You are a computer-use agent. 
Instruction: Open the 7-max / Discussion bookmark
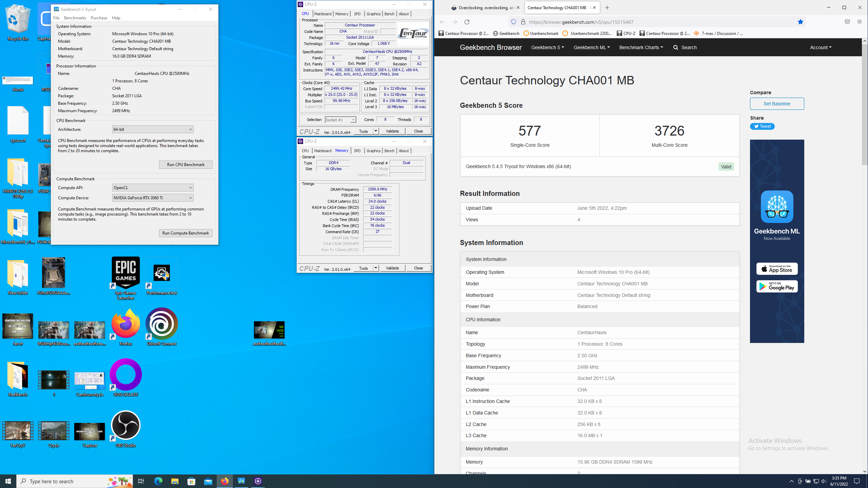click(x=718, y=33)
